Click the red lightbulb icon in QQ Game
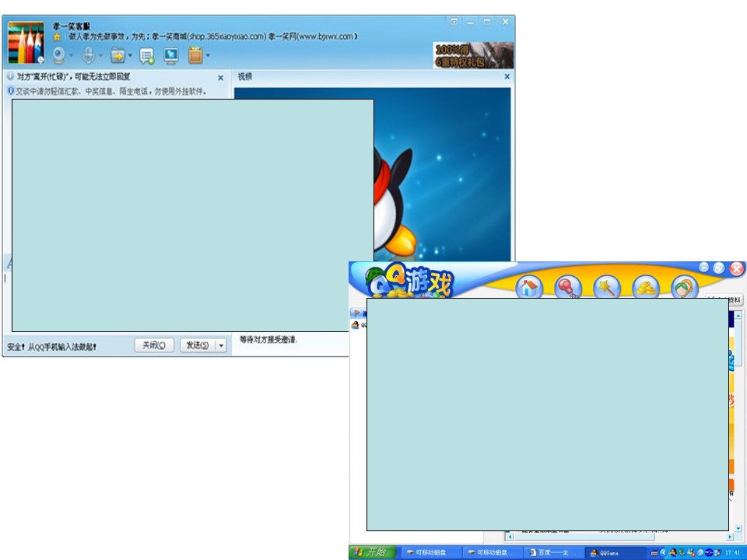 click(568, 288)
